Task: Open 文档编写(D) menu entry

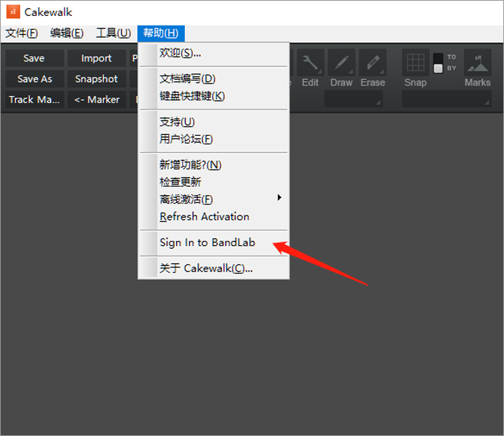Action: (x=214, y=78)
